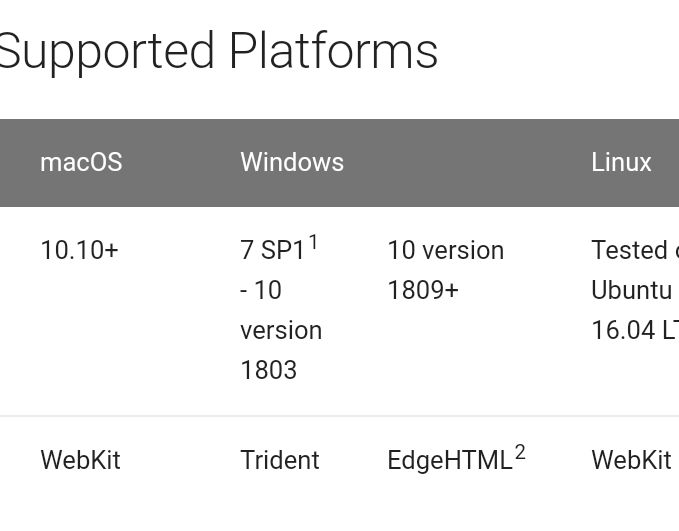Select the macOS column header
The image size is (679, 531).
[81, 162]
